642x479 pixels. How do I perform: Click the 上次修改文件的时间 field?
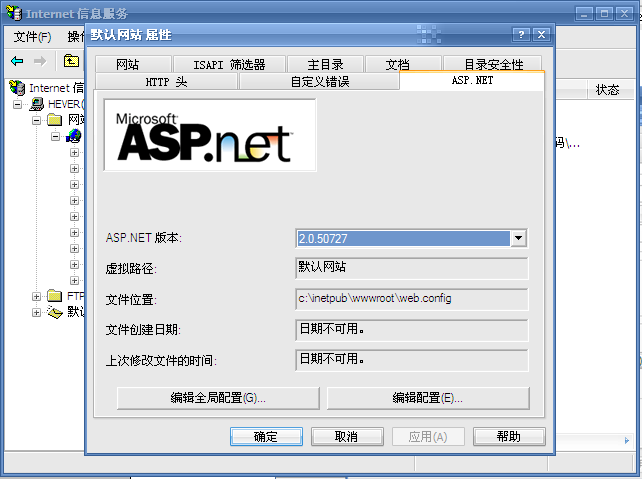(411, 360)
